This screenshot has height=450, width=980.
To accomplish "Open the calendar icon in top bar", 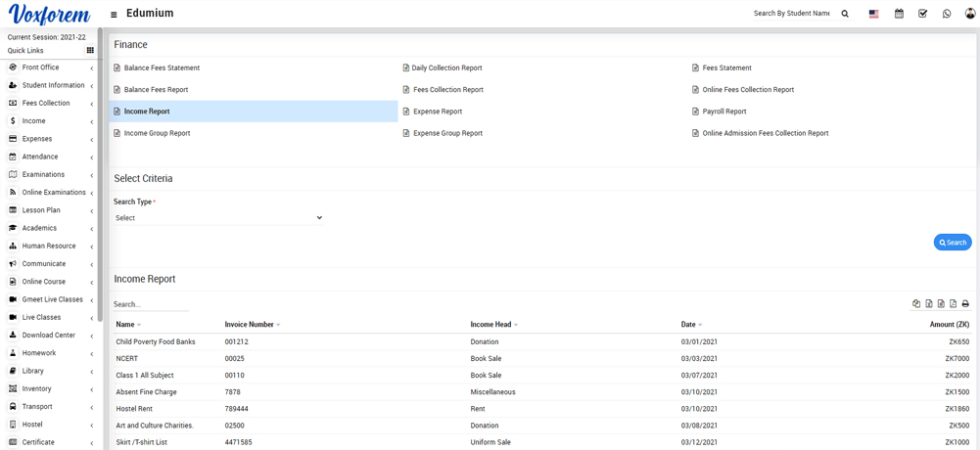I will [x=899, y=14].
